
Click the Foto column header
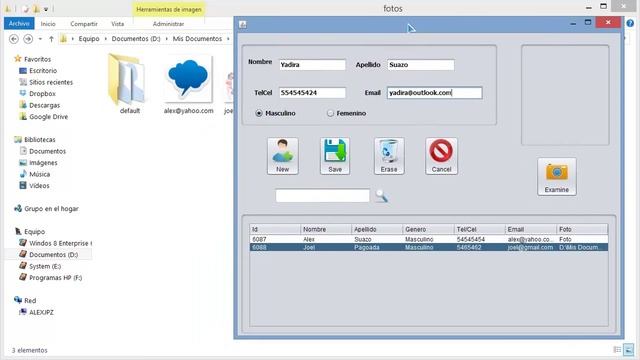click(582, 229)
